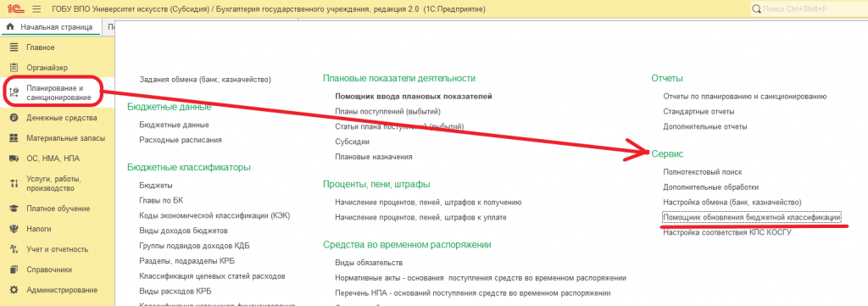Click the Денежные средства coin icon
The image size is (868, 306).
click(14, 118)
